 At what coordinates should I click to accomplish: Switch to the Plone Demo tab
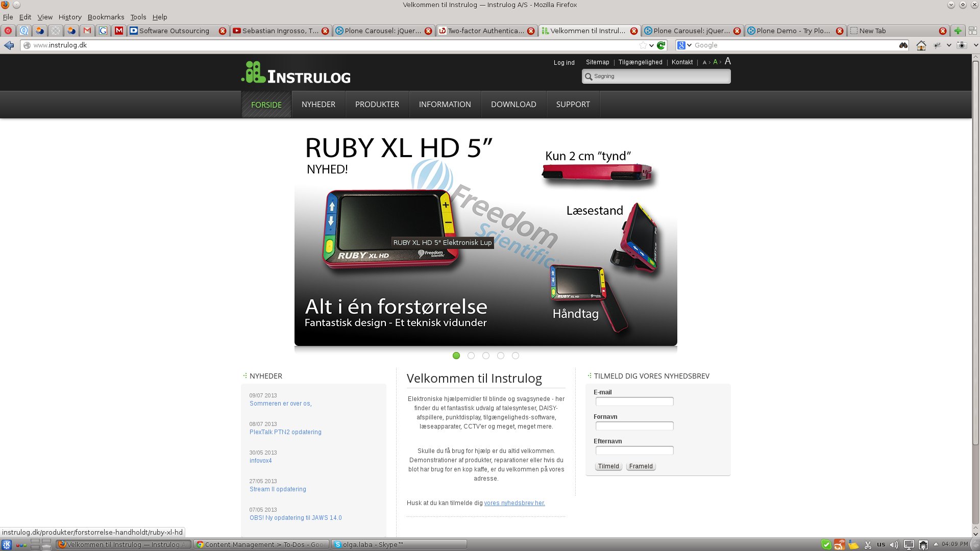click(795, 31)
